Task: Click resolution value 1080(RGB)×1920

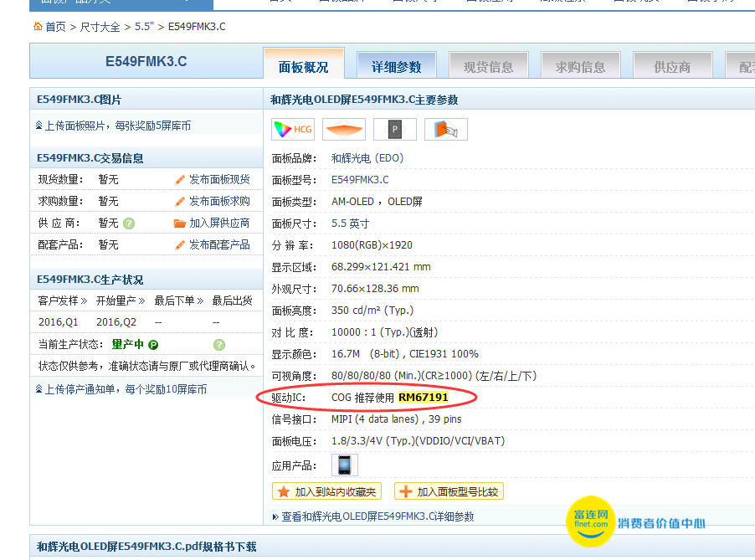Action: 372,245
